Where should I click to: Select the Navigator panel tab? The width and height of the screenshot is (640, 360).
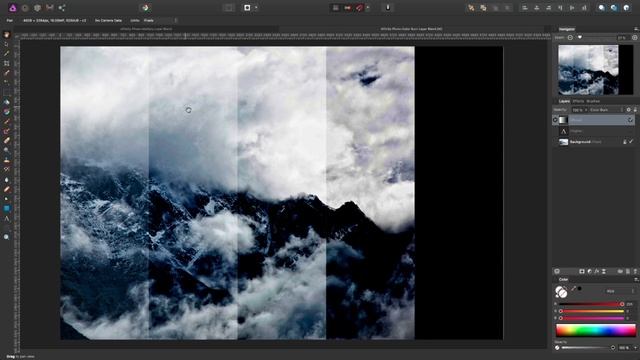(x=567, y=29)
